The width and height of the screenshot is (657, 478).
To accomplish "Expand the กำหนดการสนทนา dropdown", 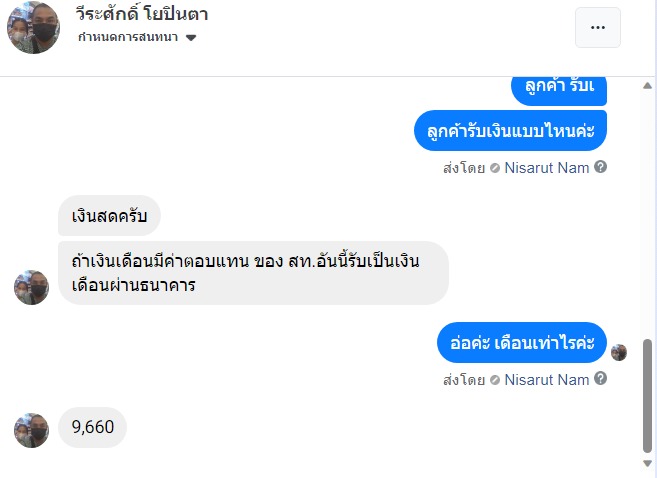I will 191,38.
